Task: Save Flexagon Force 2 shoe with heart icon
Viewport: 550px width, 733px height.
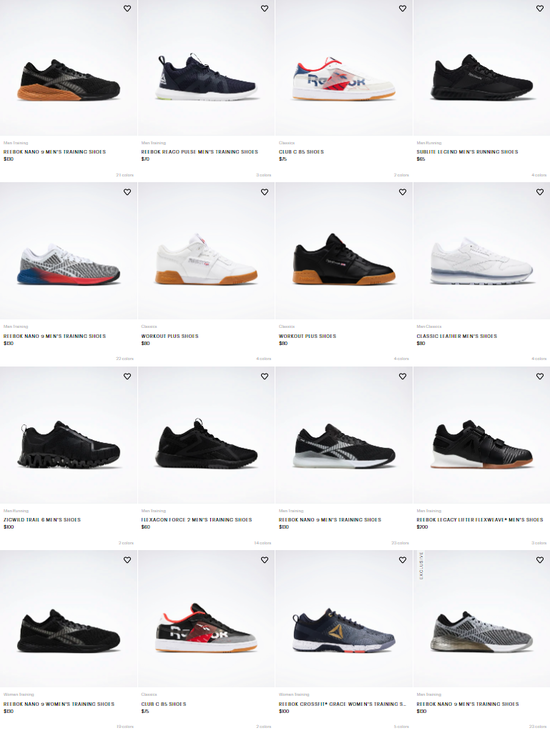Action: click(x=264, y=376)
